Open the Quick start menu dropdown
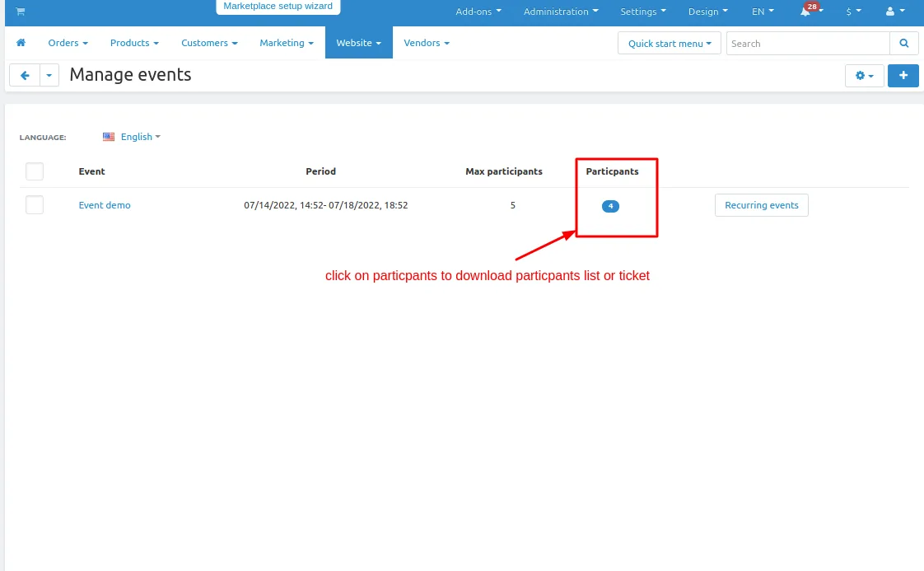Viewport: 924px width, 571px height. click(670, 43)
